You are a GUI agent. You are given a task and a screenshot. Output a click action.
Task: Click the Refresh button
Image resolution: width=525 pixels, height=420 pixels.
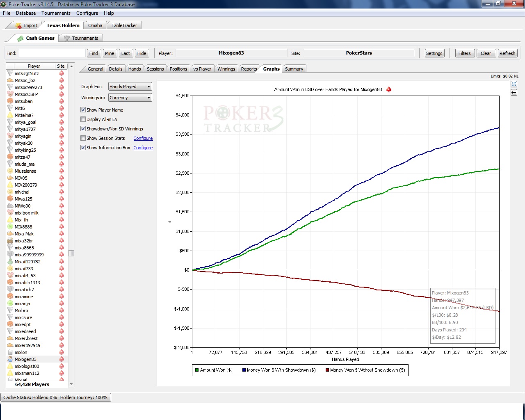pyautogui.click(x=507, y=53)
